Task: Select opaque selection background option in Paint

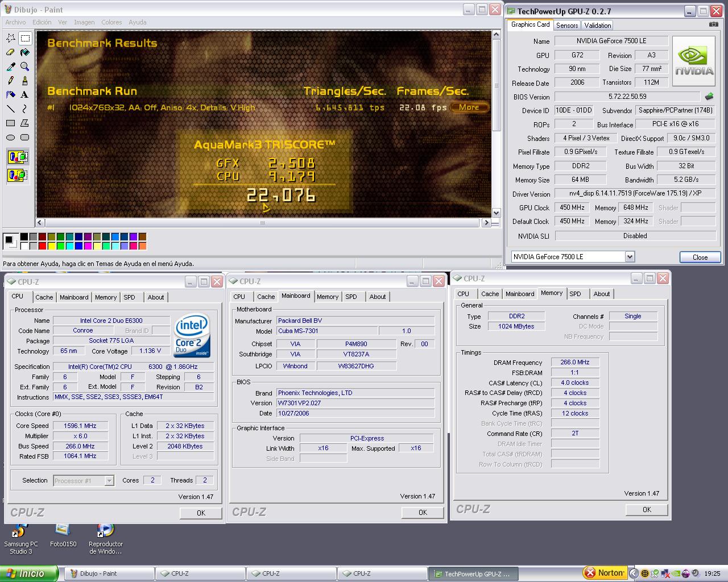Action: coord(18,157)
